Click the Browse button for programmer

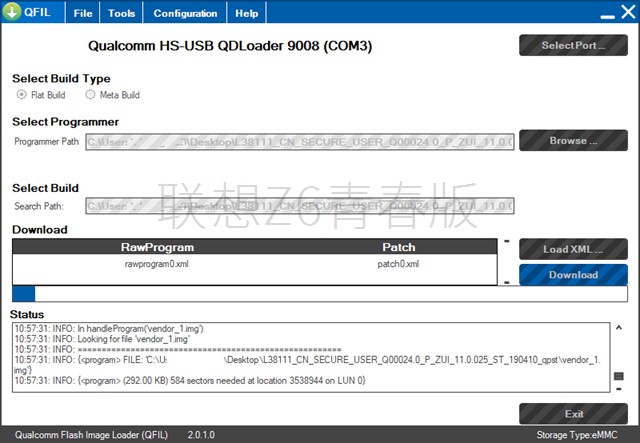point(573,140)
